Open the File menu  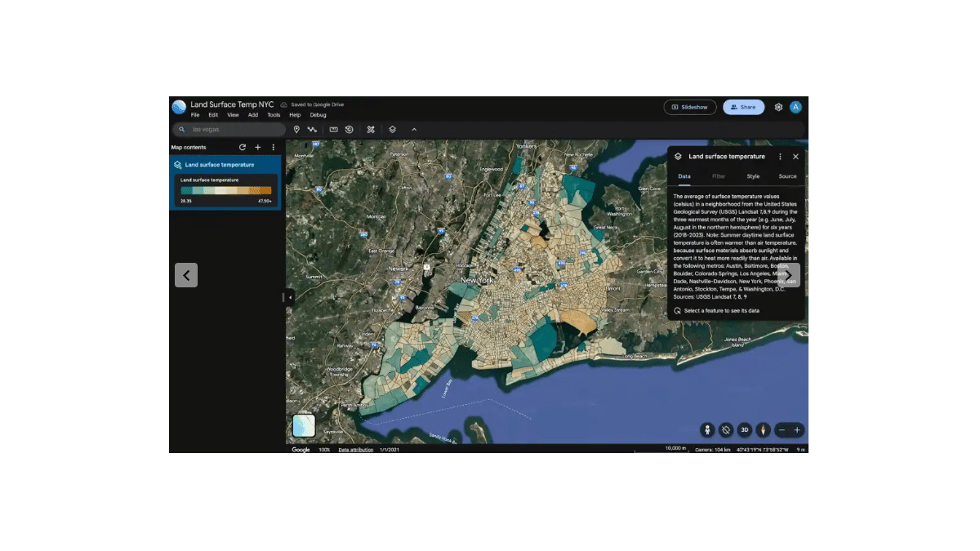click(195, 115)
